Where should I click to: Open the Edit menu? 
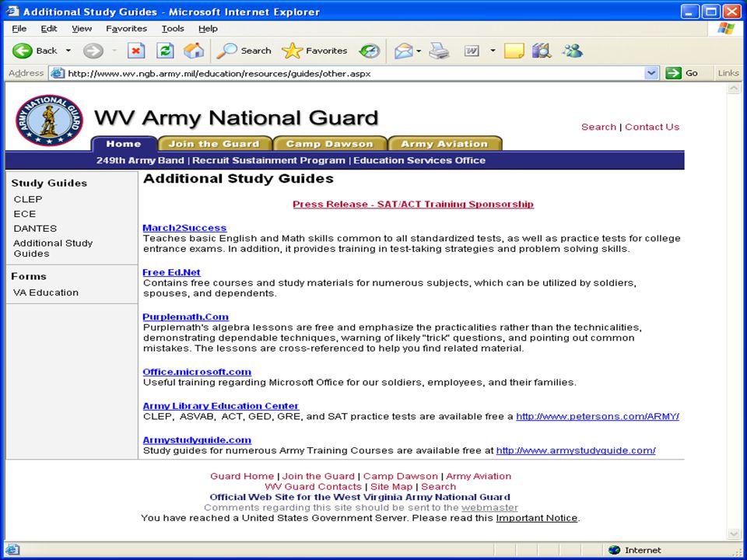click(48, 29)
